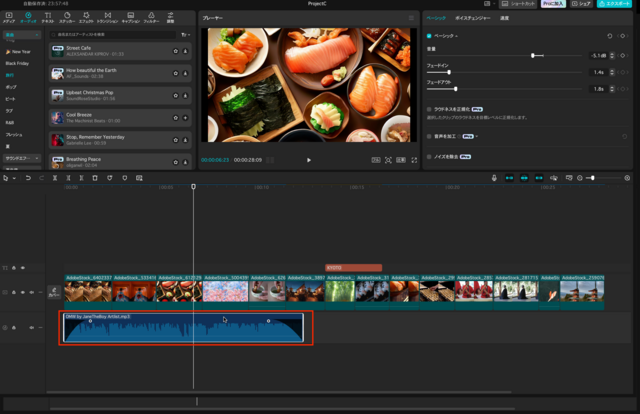Open the Adjustment tab icon
Viewport: 640px width, 414px height.
pos(171,18)
